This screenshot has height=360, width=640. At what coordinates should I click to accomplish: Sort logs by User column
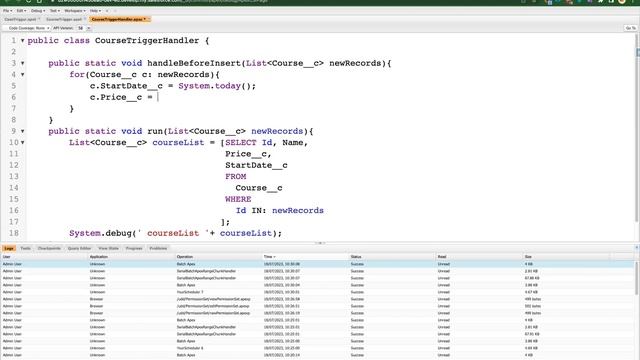click(44, 257)
